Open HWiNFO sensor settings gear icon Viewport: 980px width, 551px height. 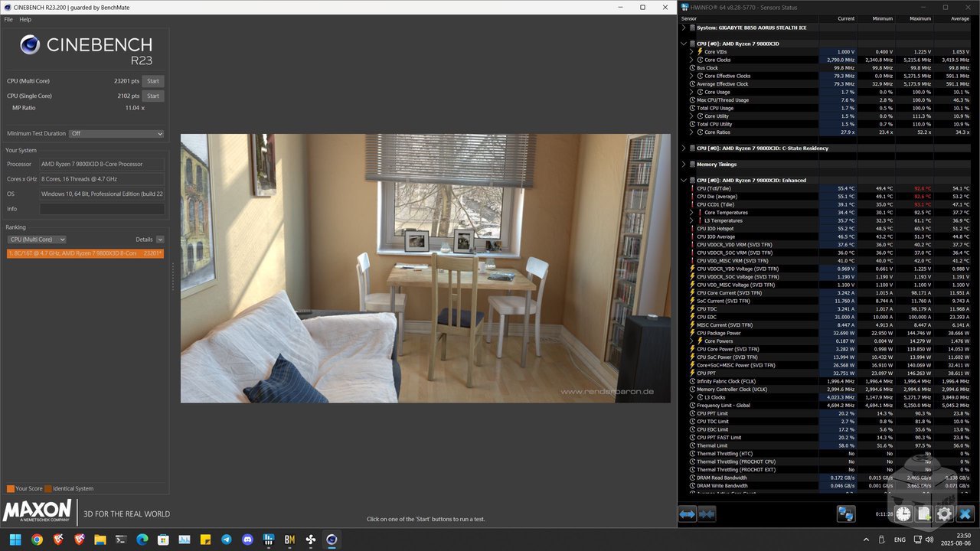click(x=945, y=514)
